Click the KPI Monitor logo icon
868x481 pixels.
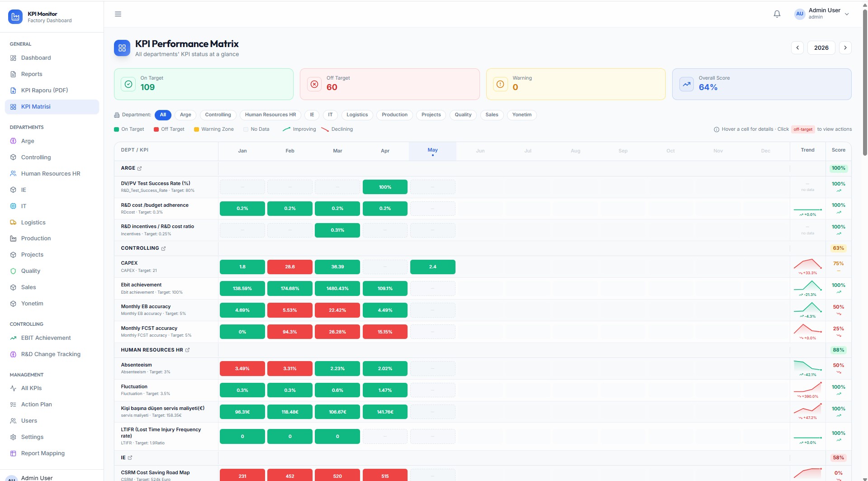coord(15,17)
